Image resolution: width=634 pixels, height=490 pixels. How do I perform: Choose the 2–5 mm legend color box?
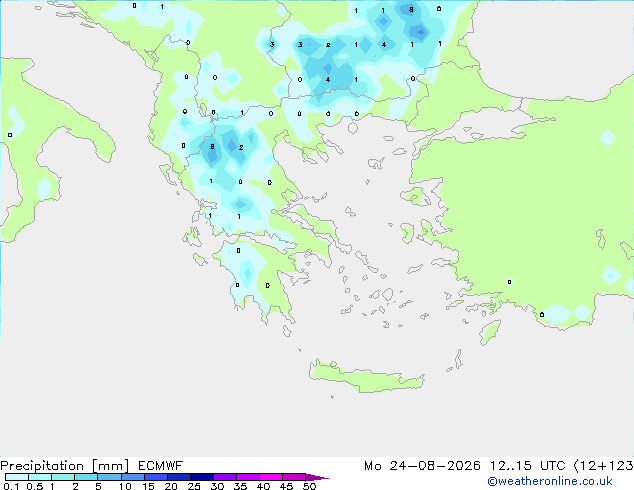point(86,477)
